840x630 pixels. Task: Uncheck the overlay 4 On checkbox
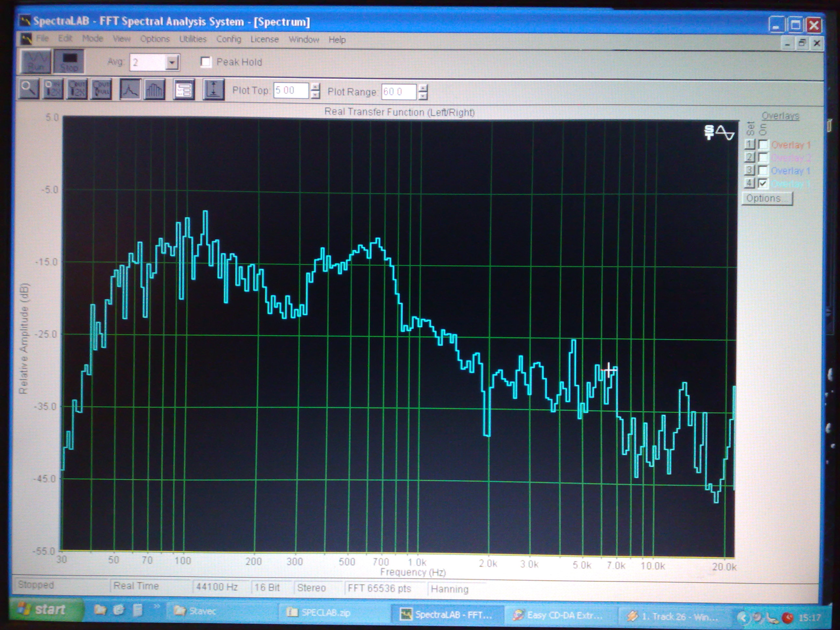point(763,183)
